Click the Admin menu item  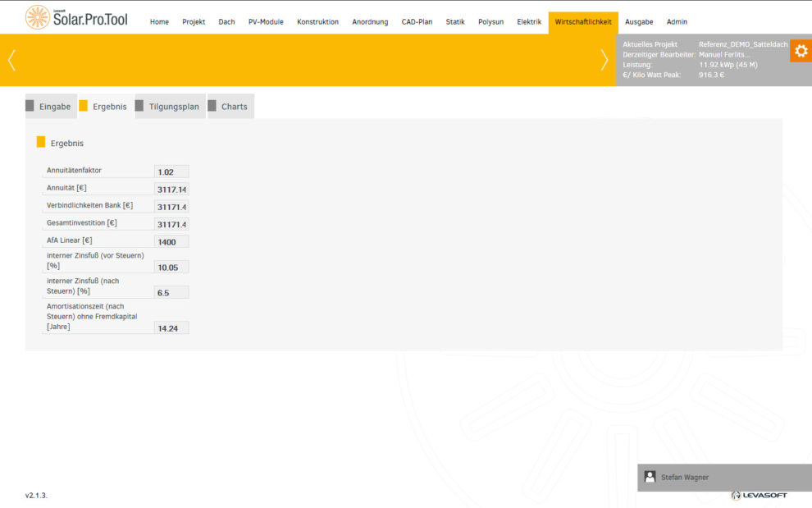point(677,22)
